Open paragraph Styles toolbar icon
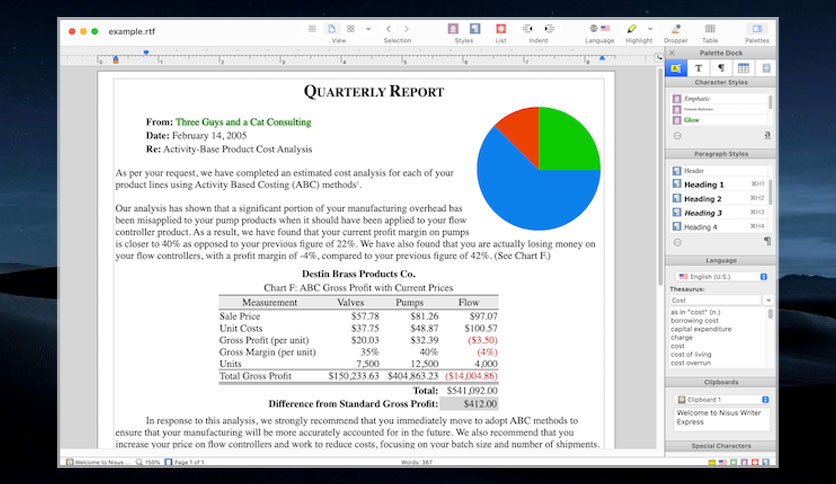Viewport: 836px width, 484px height. click(x=475, y=29)
